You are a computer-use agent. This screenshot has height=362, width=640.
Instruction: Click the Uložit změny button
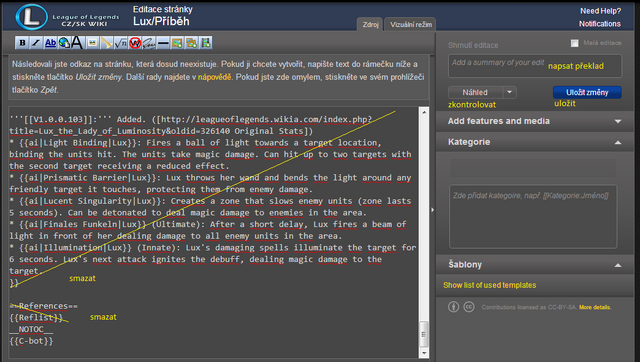587,92
